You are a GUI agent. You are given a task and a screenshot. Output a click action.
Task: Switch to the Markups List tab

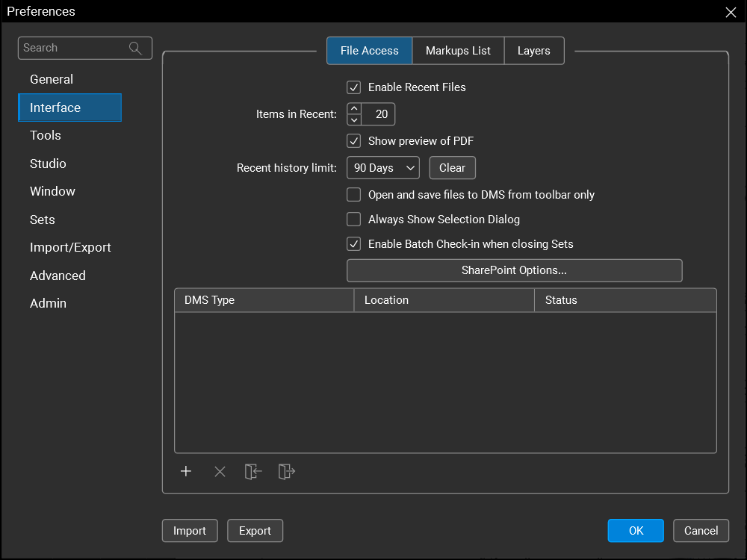(x=458, y=51)
